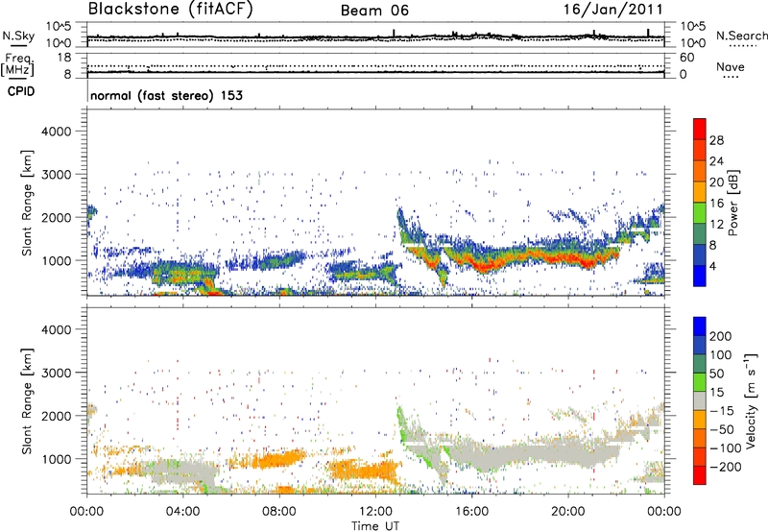
Task: Click the '4' Power colorbar label
Action: [713, 267]
